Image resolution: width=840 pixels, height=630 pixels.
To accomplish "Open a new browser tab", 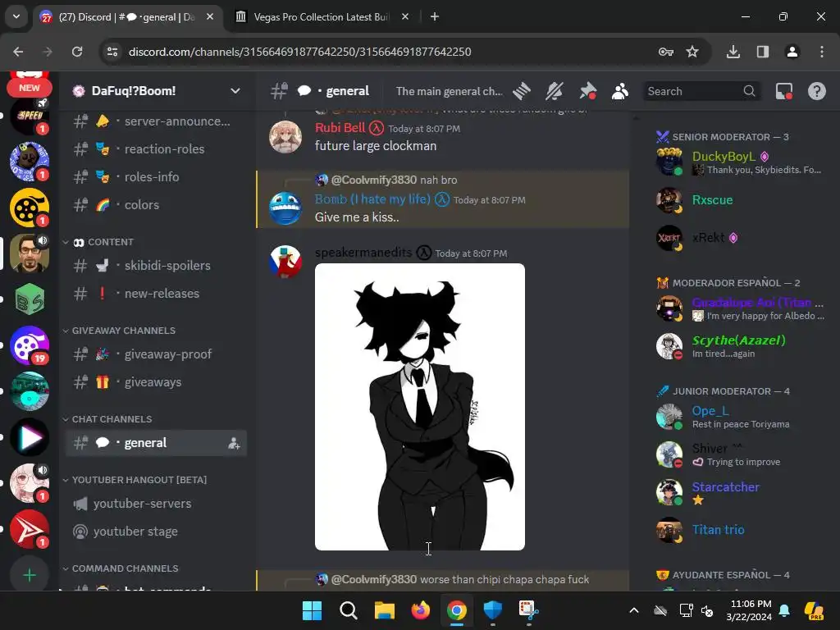I will tap(435, 17).
